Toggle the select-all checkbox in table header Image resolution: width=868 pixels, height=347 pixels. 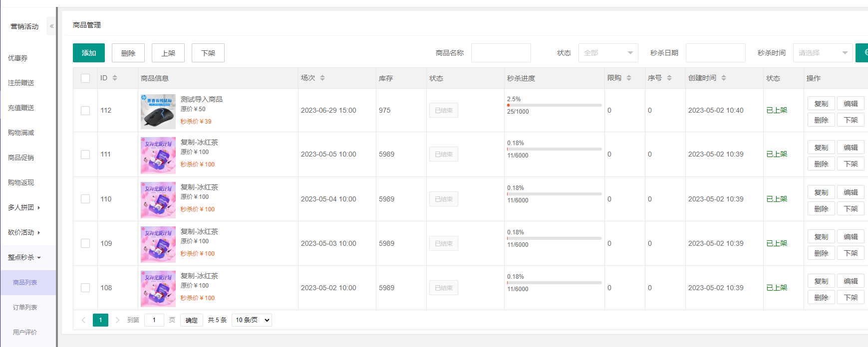[85, 78]
